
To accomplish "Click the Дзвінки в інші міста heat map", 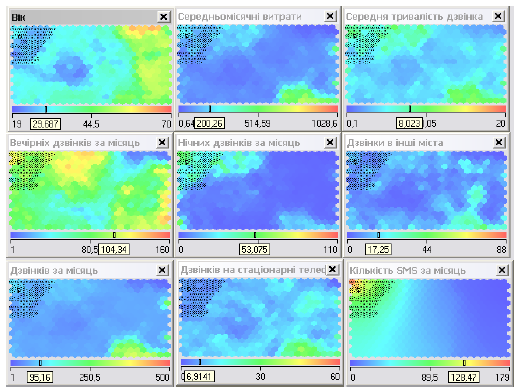I will click(x=427, y=190).
